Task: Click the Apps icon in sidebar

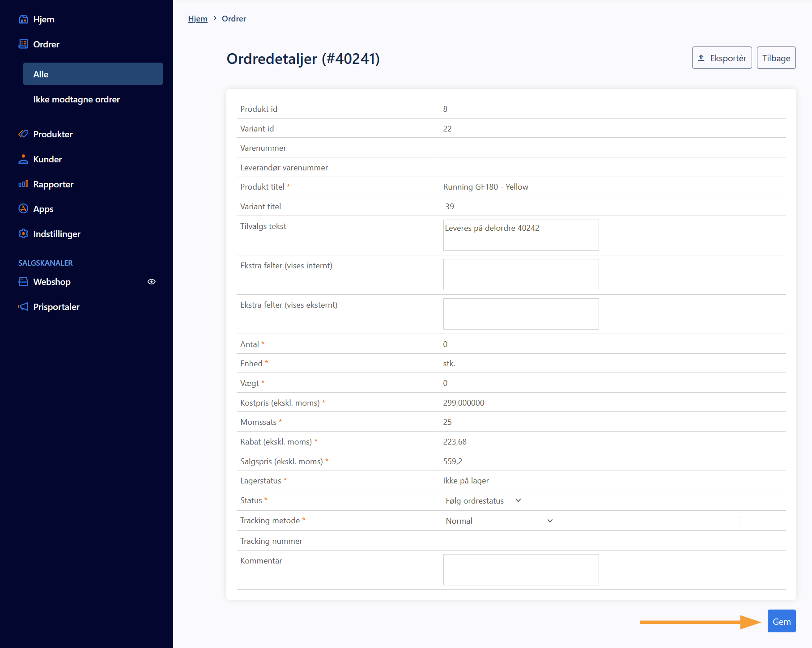Action: (x=23, y=209)
